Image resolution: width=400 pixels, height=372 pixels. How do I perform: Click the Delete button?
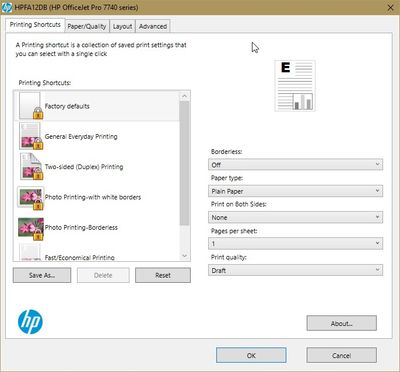pyautogui.click(x=103, y=275)
